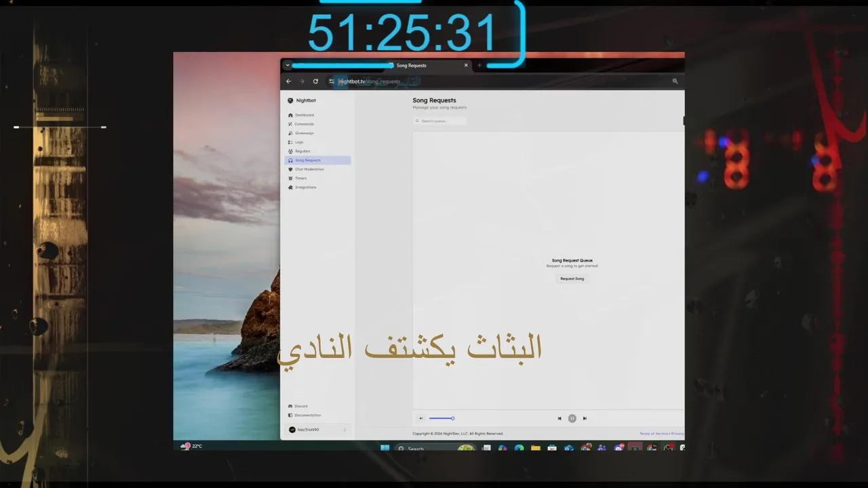Go forward in the browser
This screenshot has width=868, height=488.
pyautogui.click(x=302, y=81)
